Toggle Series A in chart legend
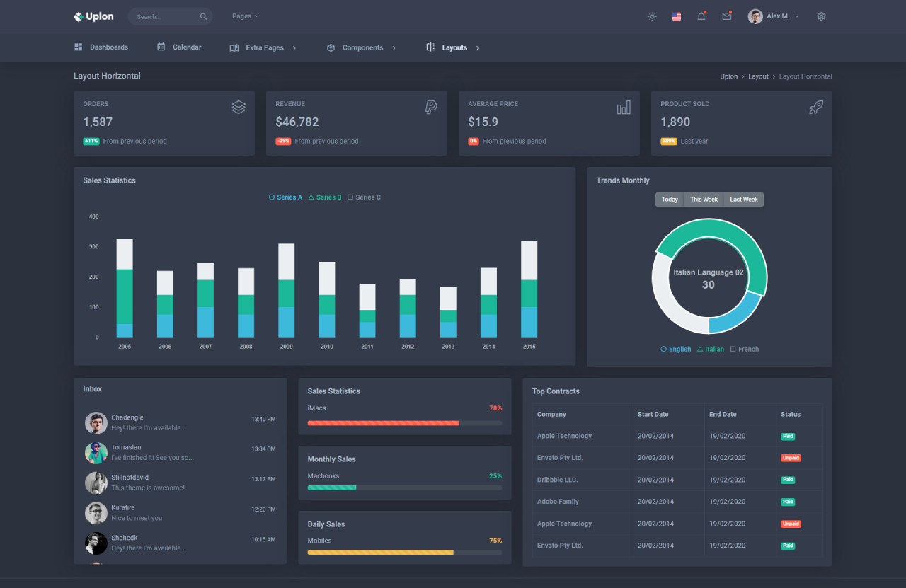The image size is (906, 588). tap(286, 197)
